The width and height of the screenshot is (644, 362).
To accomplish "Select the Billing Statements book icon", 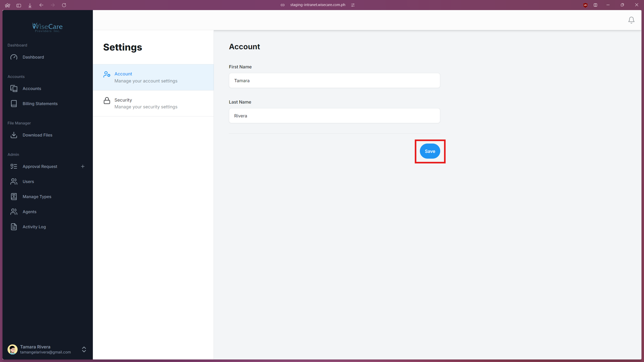I will [14, 104].
